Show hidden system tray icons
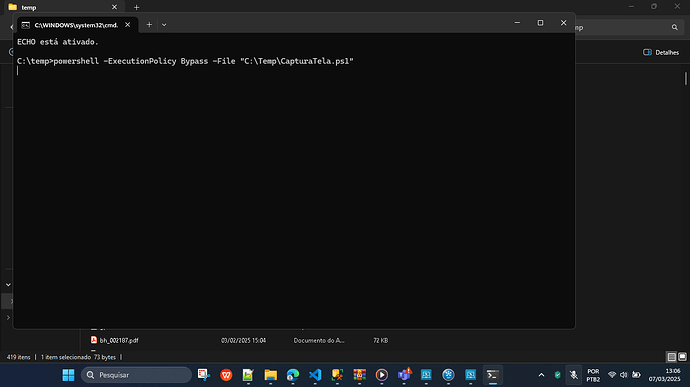Viewport: 690px width, 387px height. pos(541,375)
